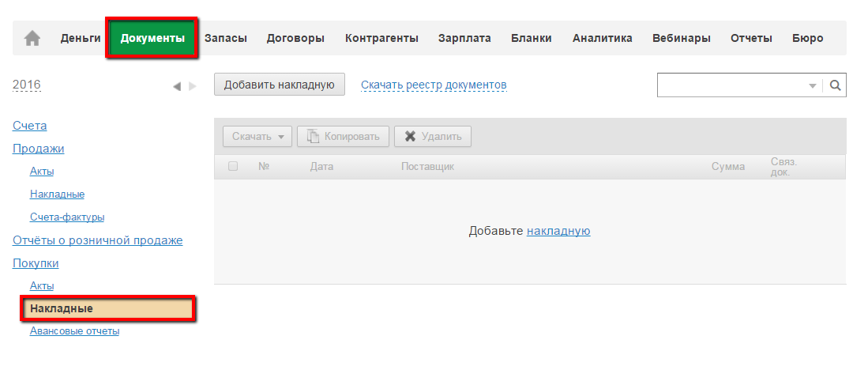Viewport: 868px width, 370px height.
Task: Open Счета-фактуры sidebar link
Action: (x=67, y=217)
